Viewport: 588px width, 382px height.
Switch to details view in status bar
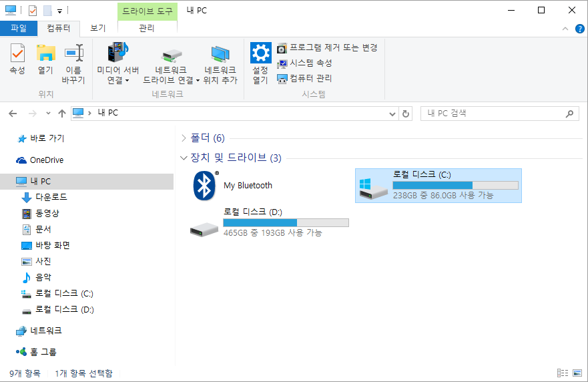coord(563,373)
